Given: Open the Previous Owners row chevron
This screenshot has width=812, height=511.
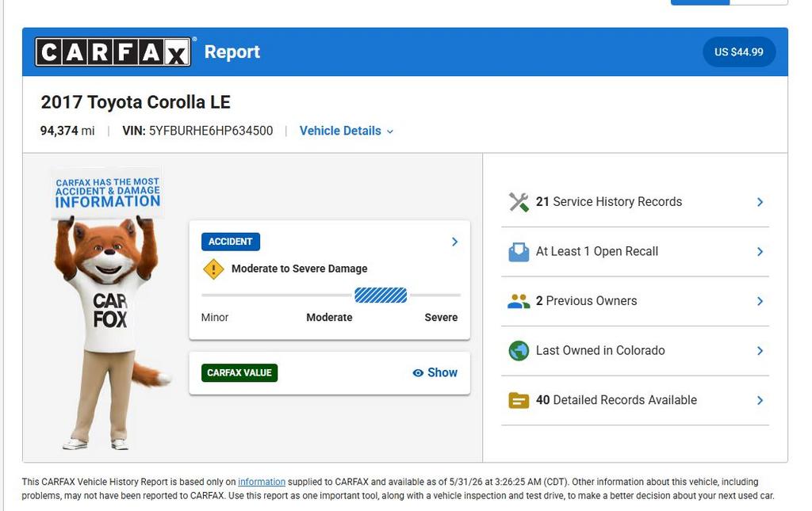Looking at the screenshot, I should coord(760,301).
